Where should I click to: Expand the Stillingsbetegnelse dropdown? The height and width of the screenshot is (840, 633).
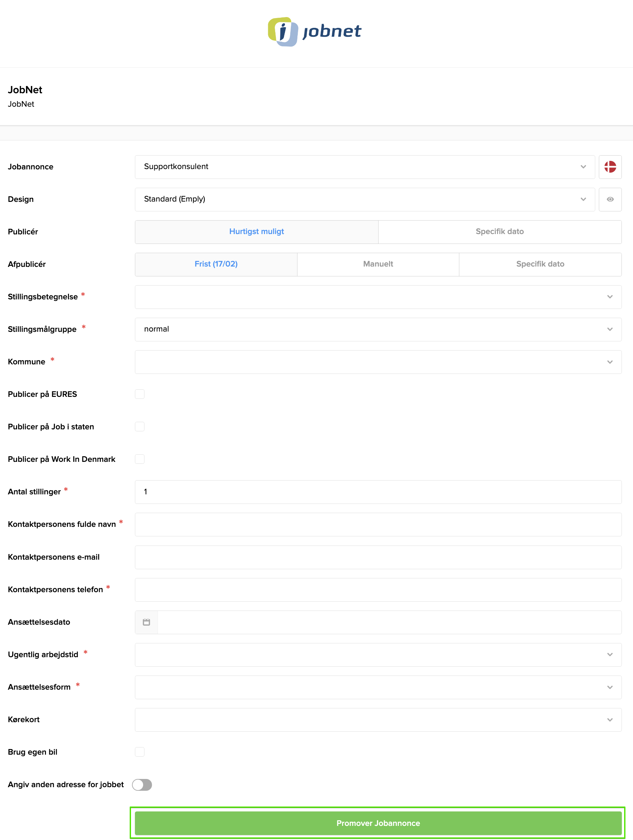pos(378,297)
